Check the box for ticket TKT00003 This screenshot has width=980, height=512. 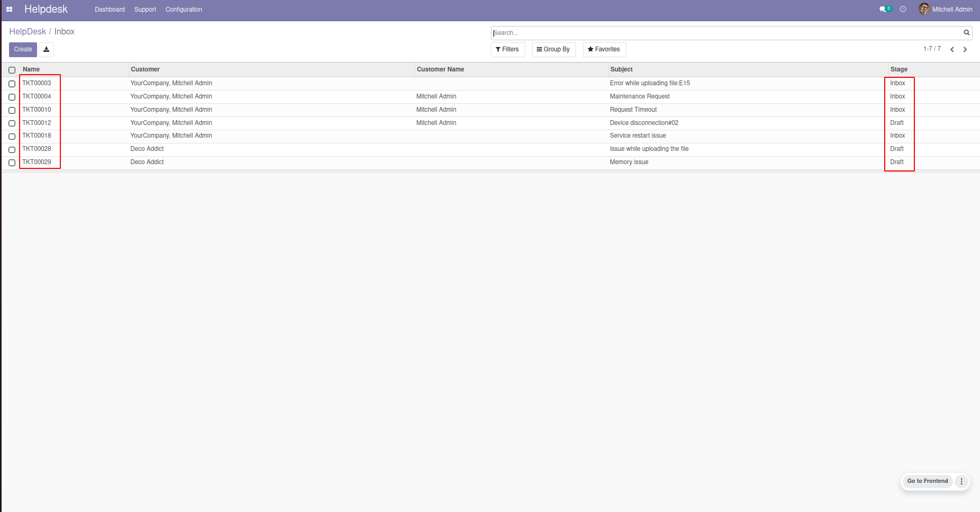click(x=12, y=84)
